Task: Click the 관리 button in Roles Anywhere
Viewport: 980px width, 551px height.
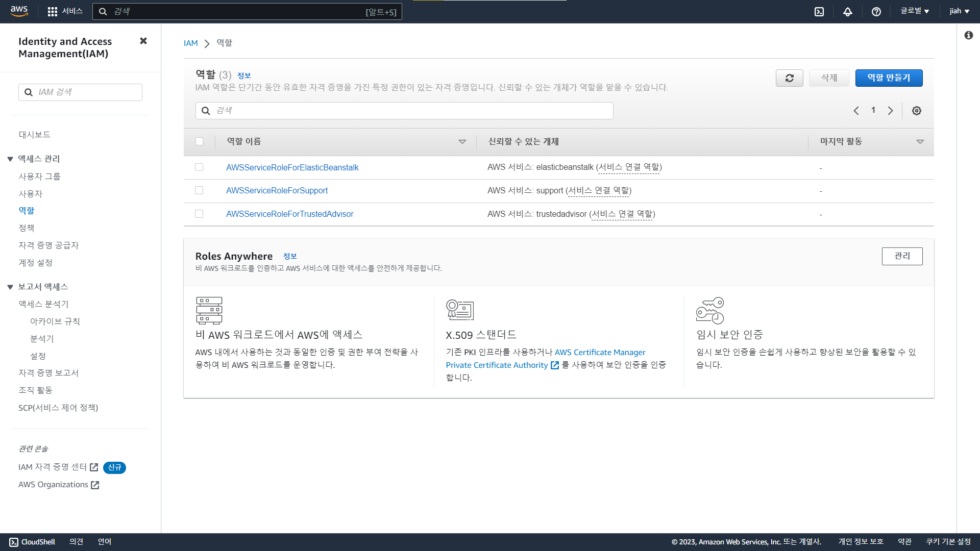Action: [902, 256]
